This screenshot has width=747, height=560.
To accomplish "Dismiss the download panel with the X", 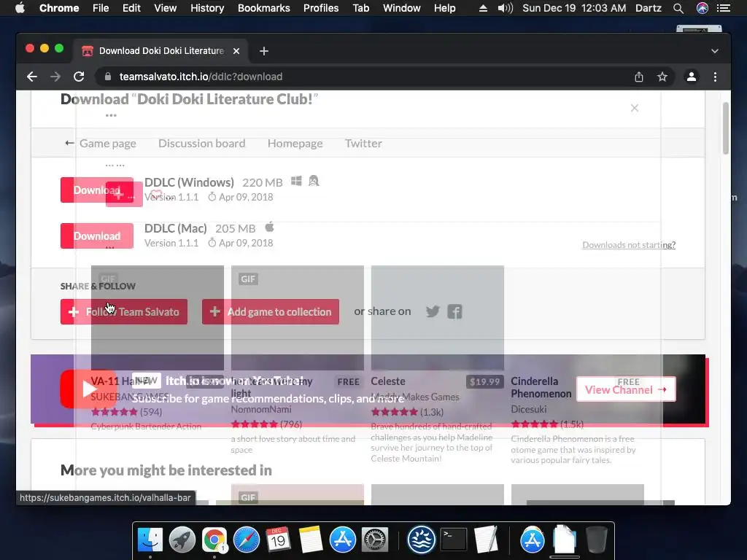I will (635, 108).
